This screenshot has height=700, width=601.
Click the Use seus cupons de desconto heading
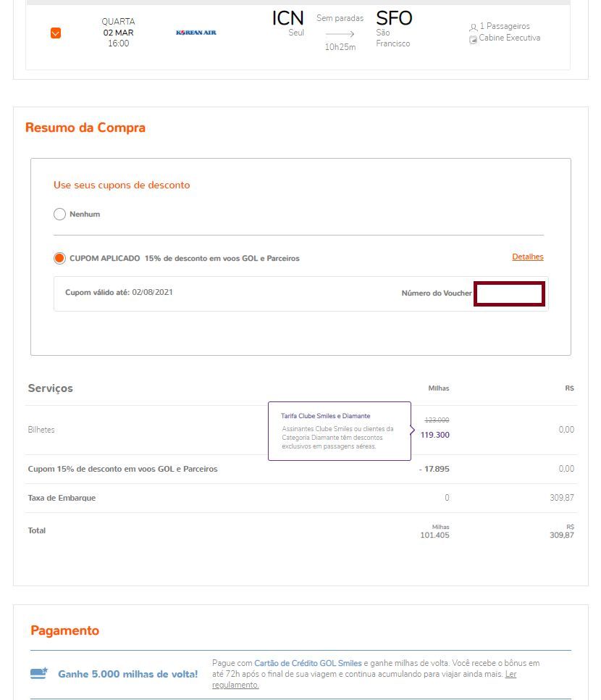click(122, 185)
